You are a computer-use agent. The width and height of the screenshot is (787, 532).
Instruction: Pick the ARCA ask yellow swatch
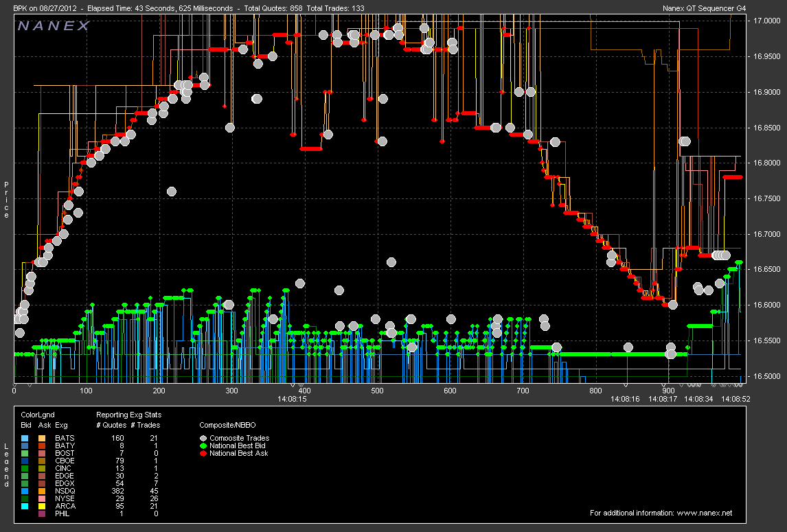[x=42, y=506]
